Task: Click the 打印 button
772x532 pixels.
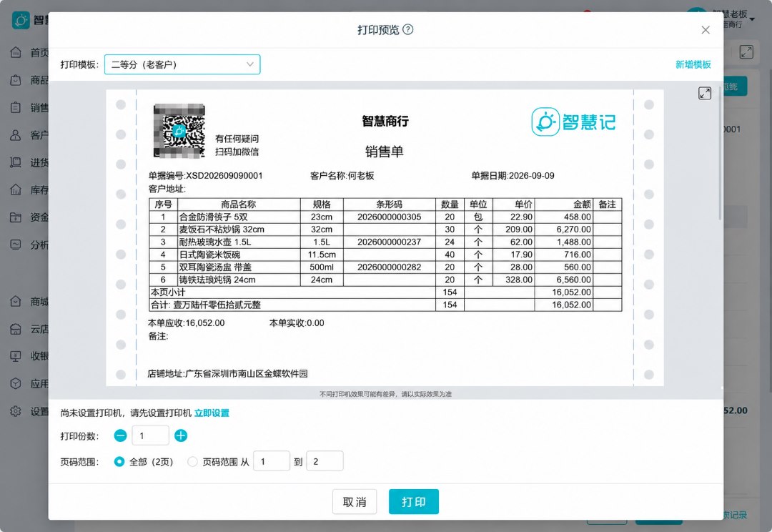Action: [x=414, y=502]
